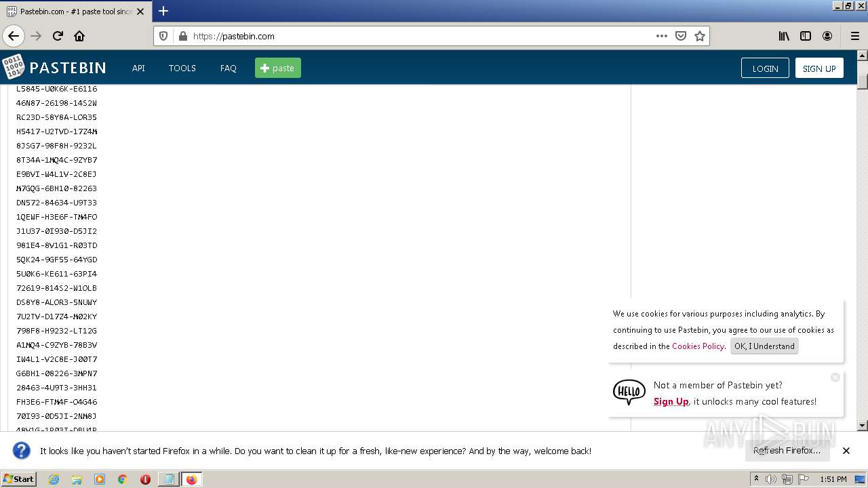Select the text 28463-4U9T3-3HH31

57,388
